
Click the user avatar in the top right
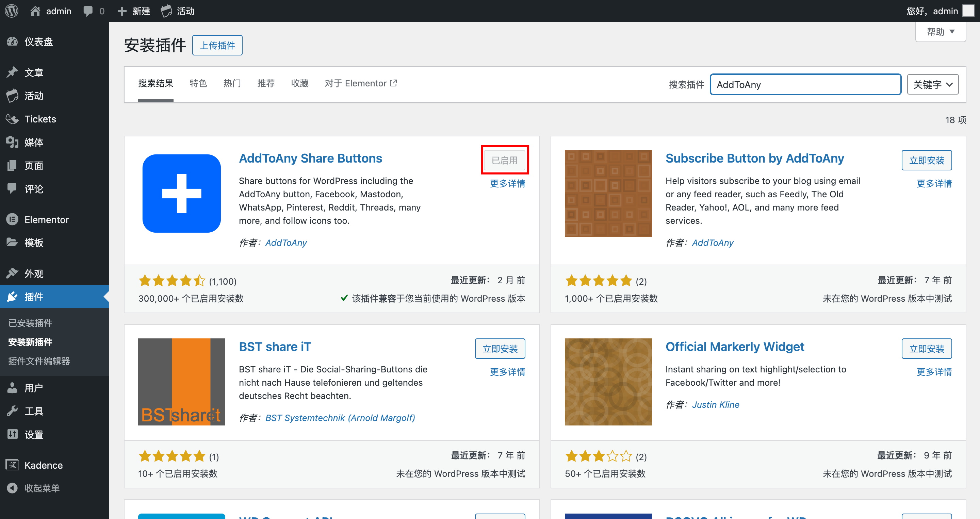[968, 11]
